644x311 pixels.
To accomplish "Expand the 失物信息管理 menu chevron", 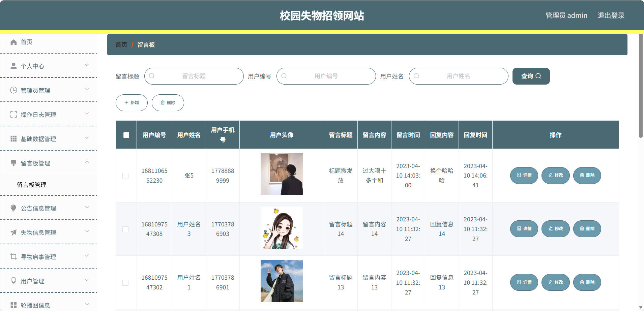I will point(87,231).
